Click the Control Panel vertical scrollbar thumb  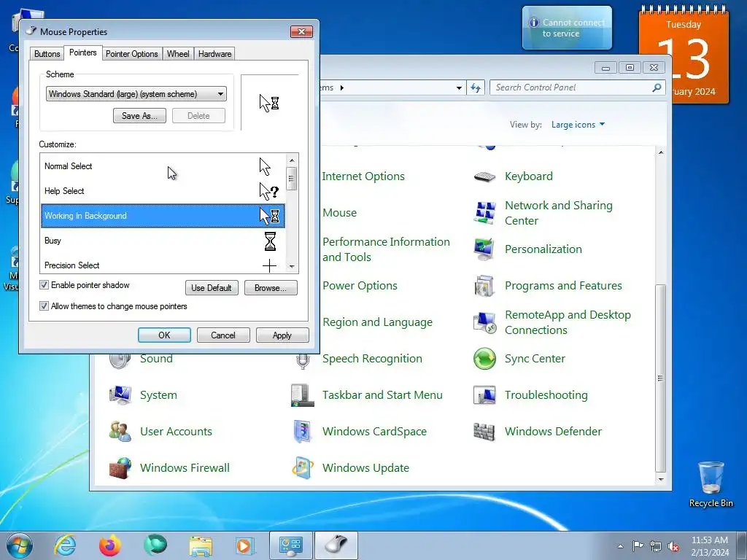point(660,378)
